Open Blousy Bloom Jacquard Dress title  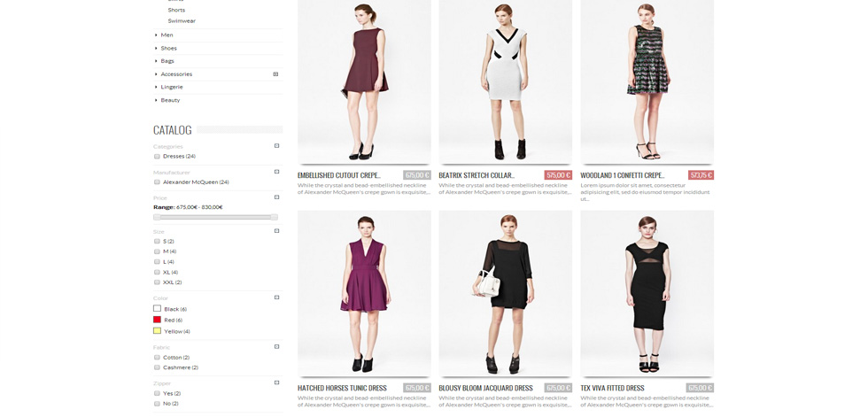[485, 389]
